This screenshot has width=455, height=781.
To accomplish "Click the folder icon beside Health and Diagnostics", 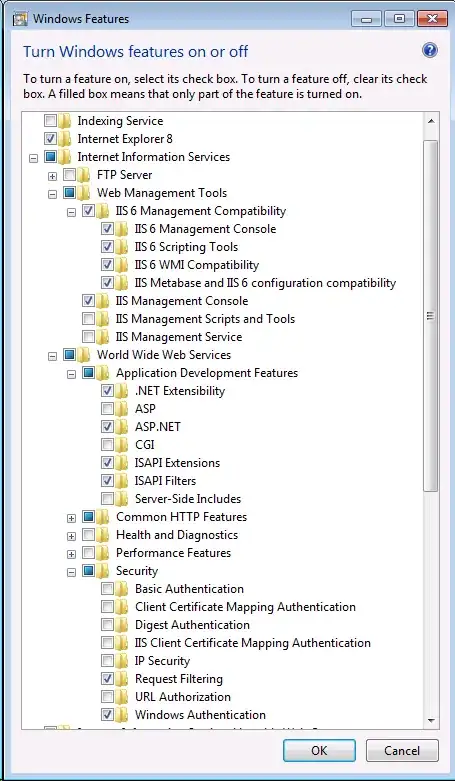I will click(x=103, y=535).
